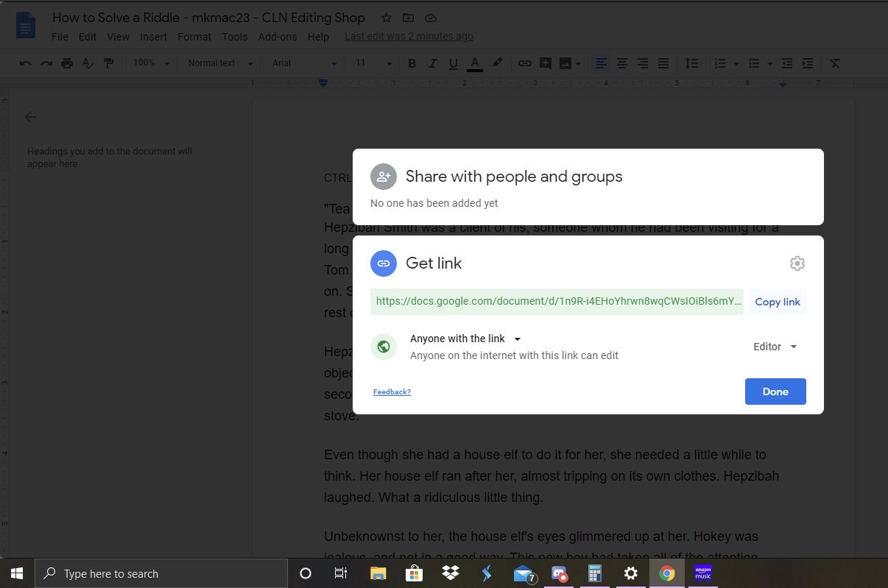Click the Done button
888x588 pixels.
click(x=775, y=392)
